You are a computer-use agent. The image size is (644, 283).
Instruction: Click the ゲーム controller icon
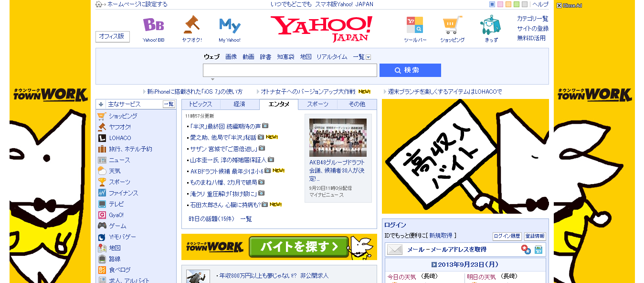coord(102,226)
